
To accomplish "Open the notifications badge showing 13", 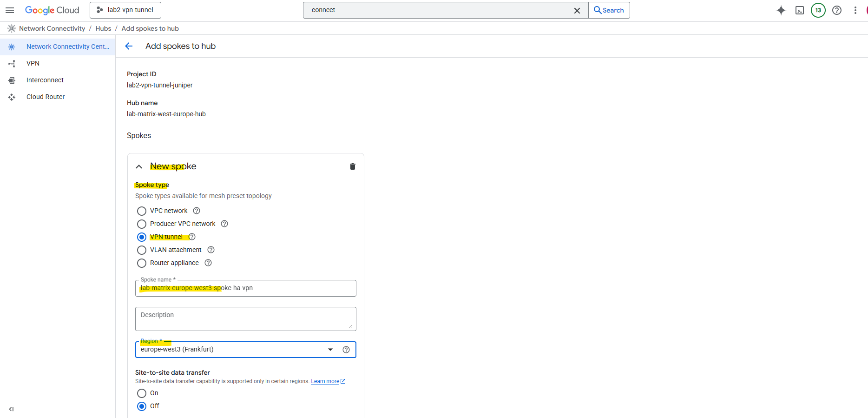I will click(x=818, y=10).
